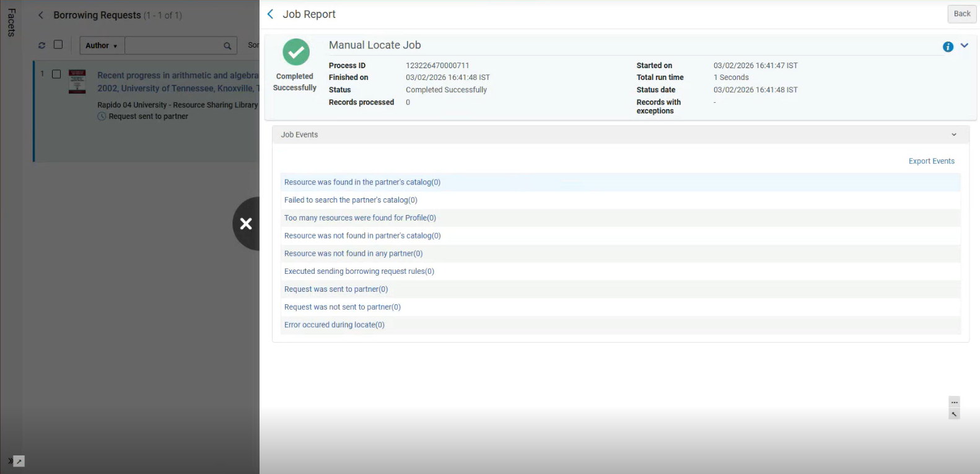Image resolution: width=980 pixels, height=474 pixels.
Task: Click the refresh icon in borrowing requests
Action: (x=42, y=45)
